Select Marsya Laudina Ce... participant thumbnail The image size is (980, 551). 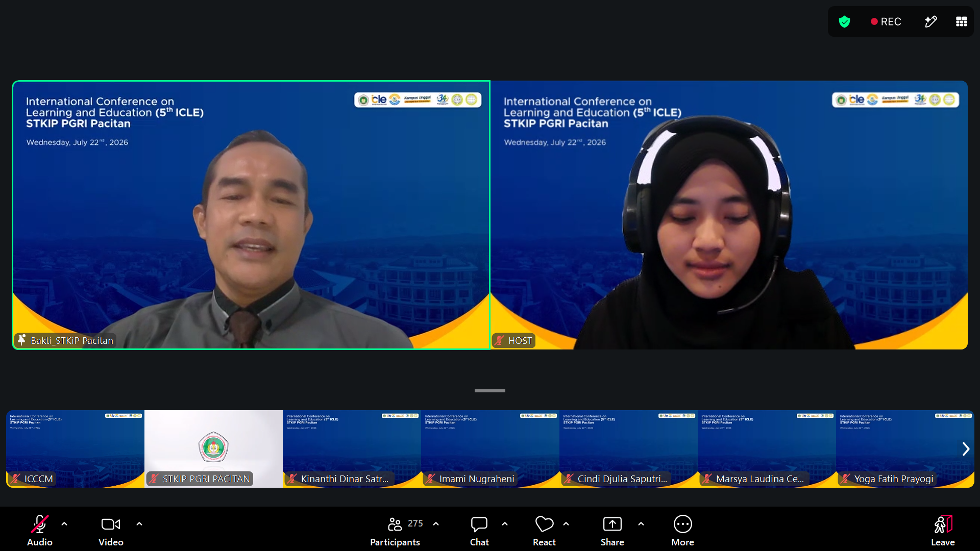coord(767,449)
